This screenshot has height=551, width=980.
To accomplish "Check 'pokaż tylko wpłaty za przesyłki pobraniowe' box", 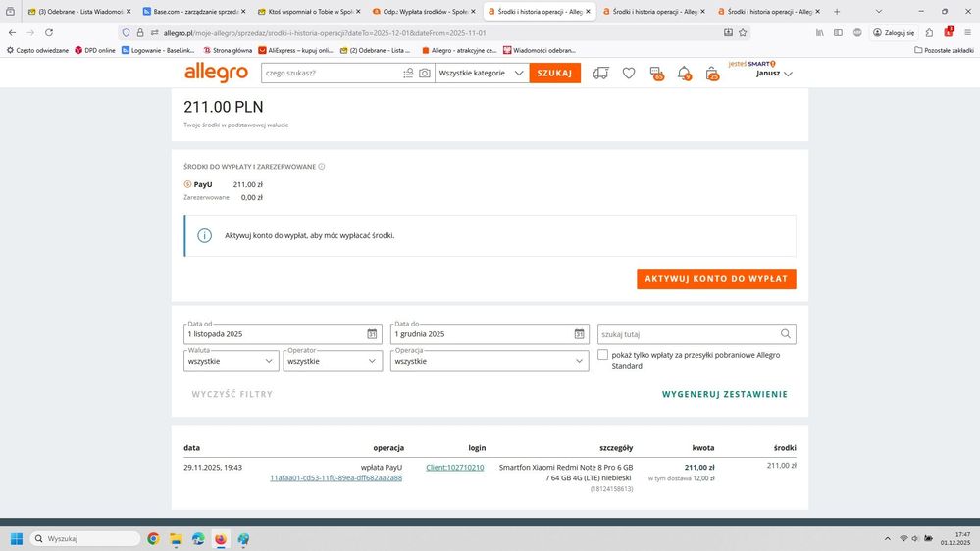I will (x=603, y=355).
